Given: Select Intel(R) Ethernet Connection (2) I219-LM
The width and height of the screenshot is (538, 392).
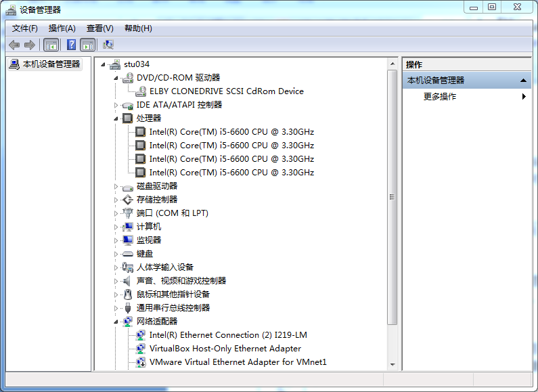Looking at the screenshot, I should (228, 335).
